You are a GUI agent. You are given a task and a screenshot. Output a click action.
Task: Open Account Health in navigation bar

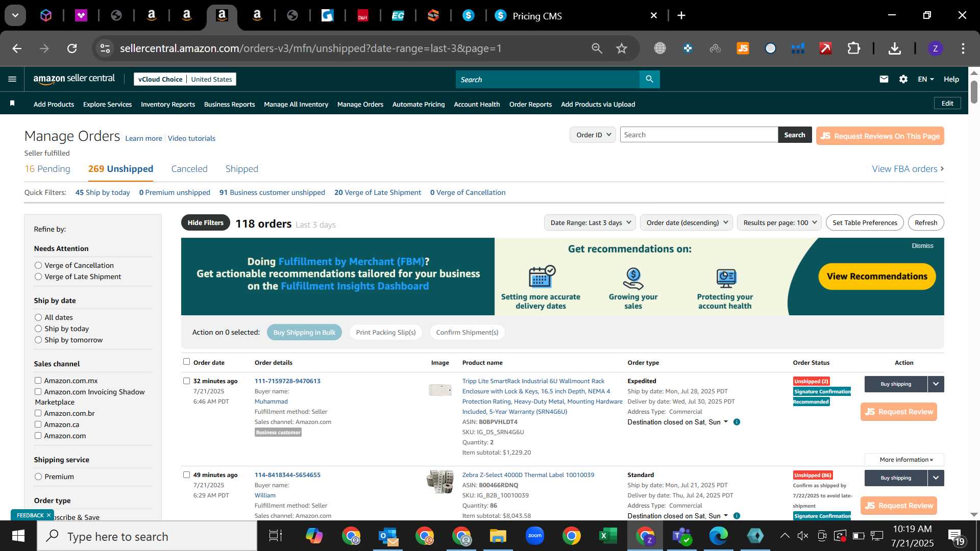(477, 104)
